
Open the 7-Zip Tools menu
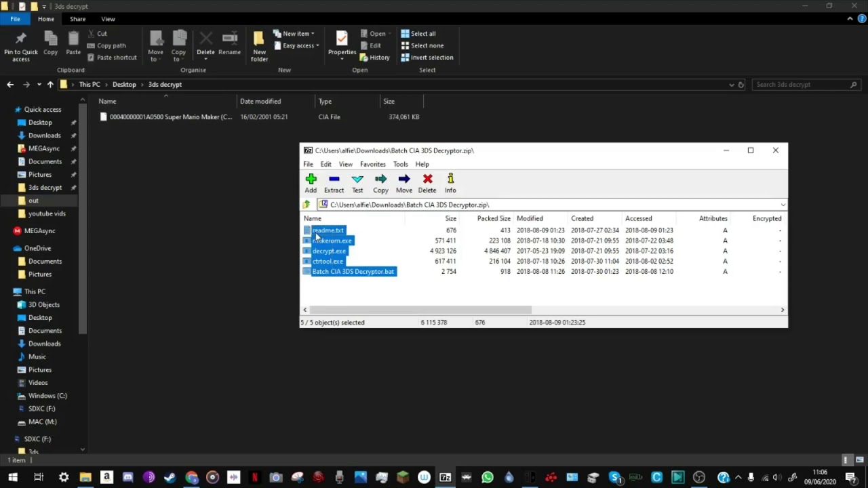[x=401, y=164]
